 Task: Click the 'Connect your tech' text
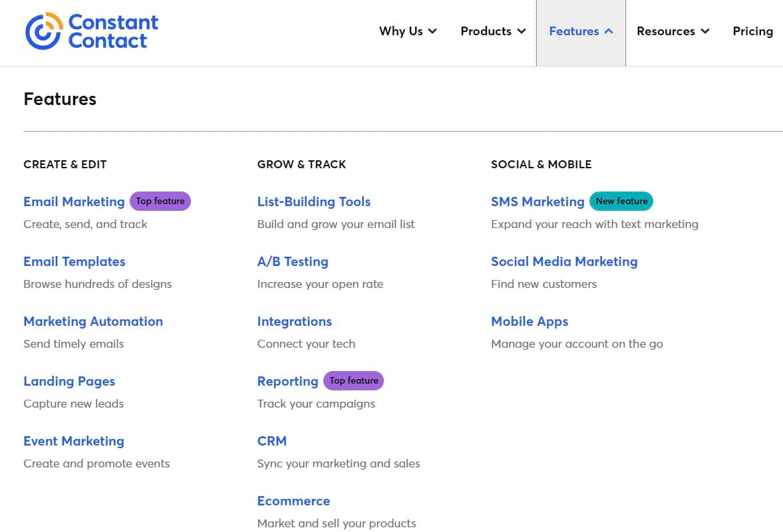306,344
